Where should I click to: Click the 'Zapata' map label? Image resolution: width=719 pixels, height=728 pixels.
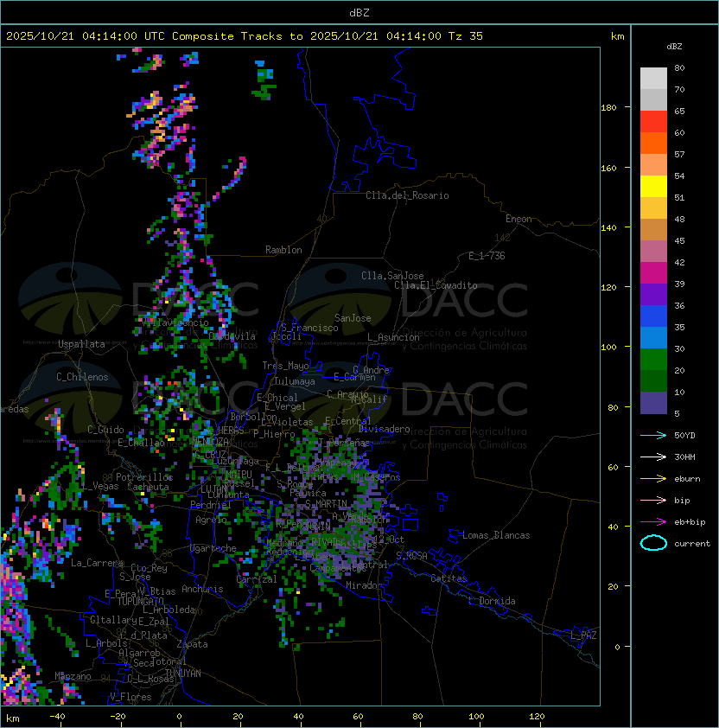tap(192, 644)
